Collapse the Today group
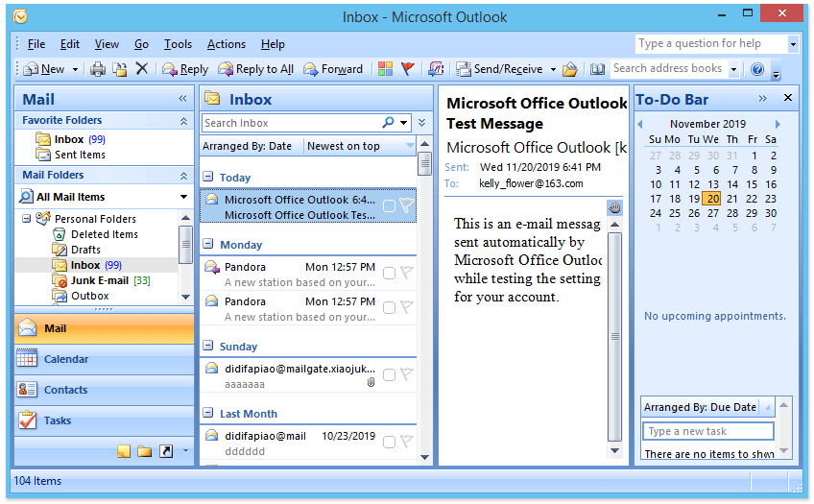Image resolution: width=814 pixels, height=504 pixels. (x=208, y=177)
